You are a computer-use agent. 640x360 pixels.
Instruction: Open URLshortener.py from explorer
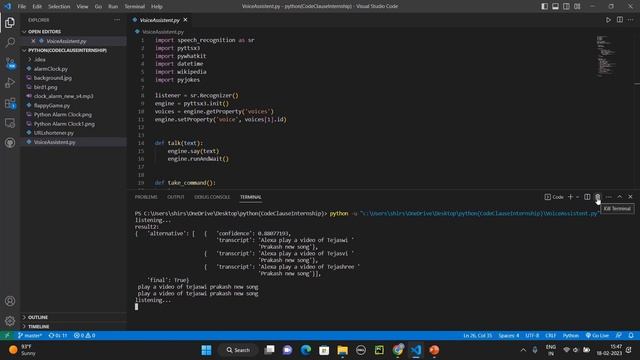pyautogui.click(x=54, y=133)
